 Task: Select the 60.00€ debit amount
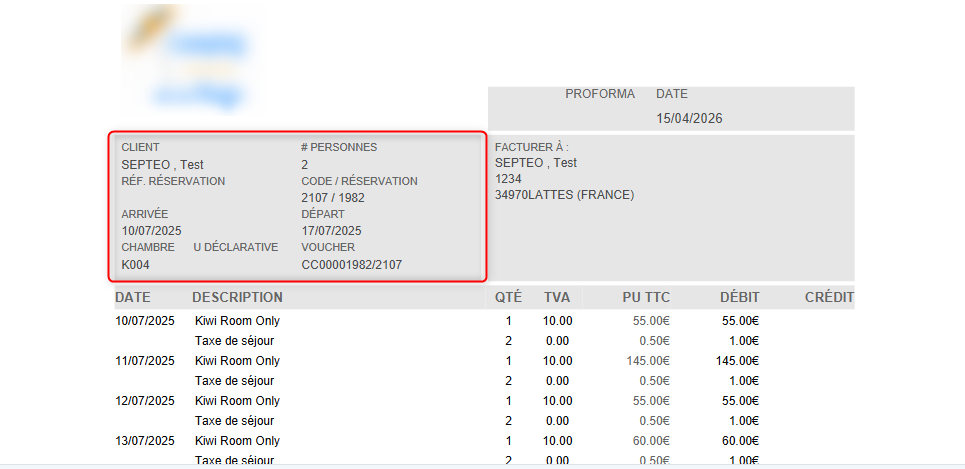tap(741, 441)
